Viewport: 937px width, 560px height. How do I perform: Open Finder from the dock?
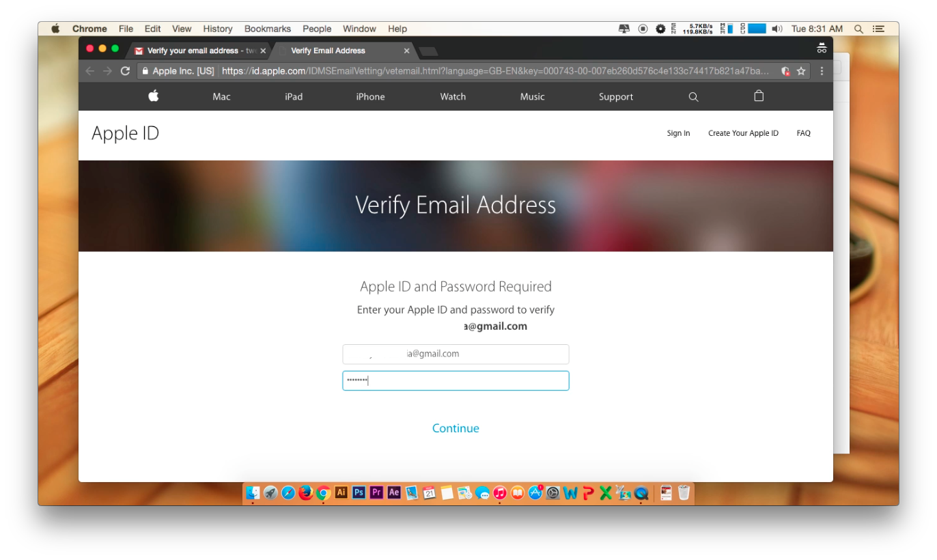(253, 492)
